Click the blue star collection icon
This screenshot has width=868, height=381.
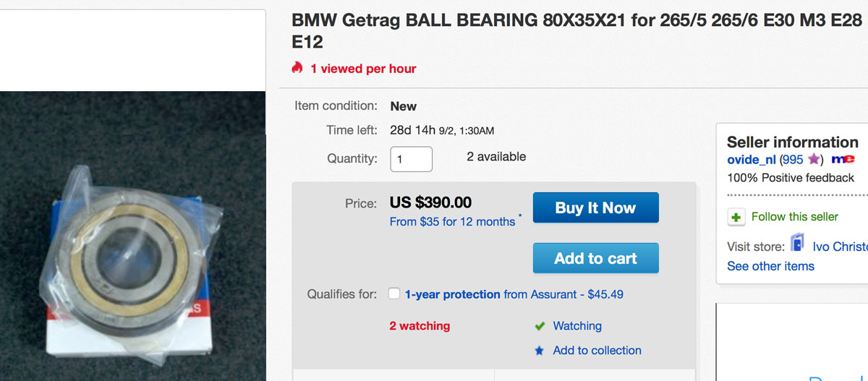point(539,351)
